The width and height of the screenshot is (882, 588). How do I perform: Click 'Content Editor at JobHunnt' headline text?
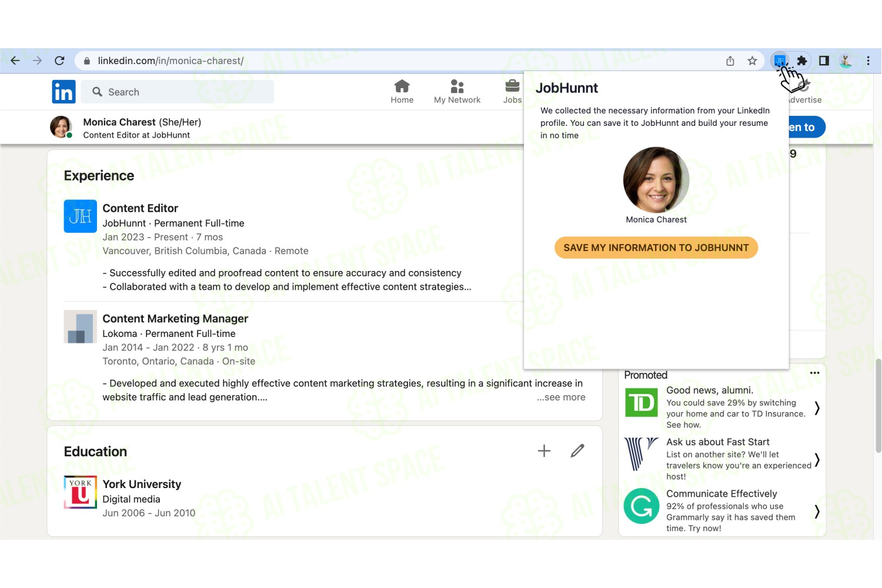point(136,135)
